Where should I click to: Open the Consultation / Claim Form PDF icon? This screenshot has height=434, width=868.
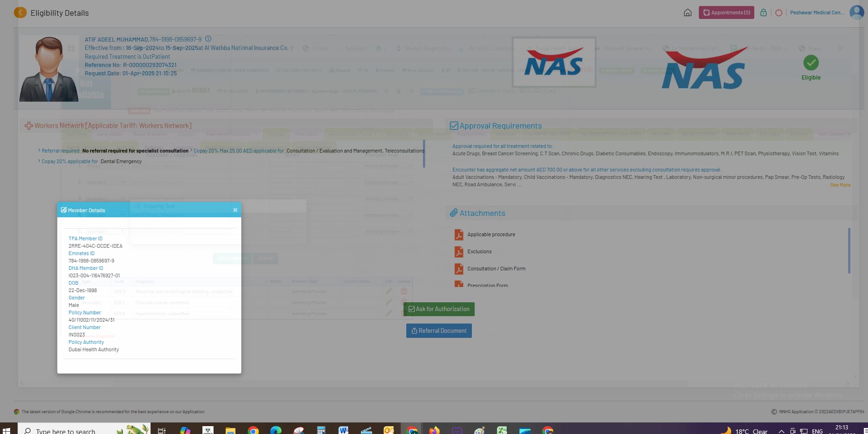pyautogui.click(x=458, y=269)
